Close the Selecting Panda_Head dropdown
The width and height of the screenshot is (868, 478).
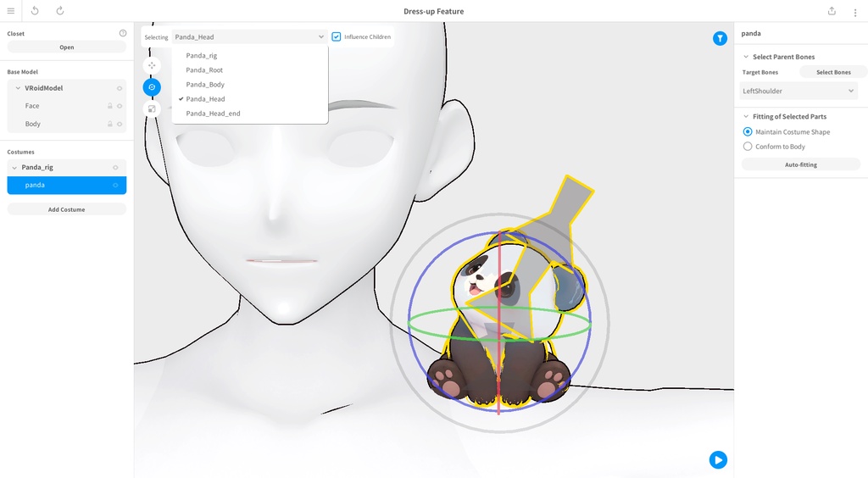point(249,37)
